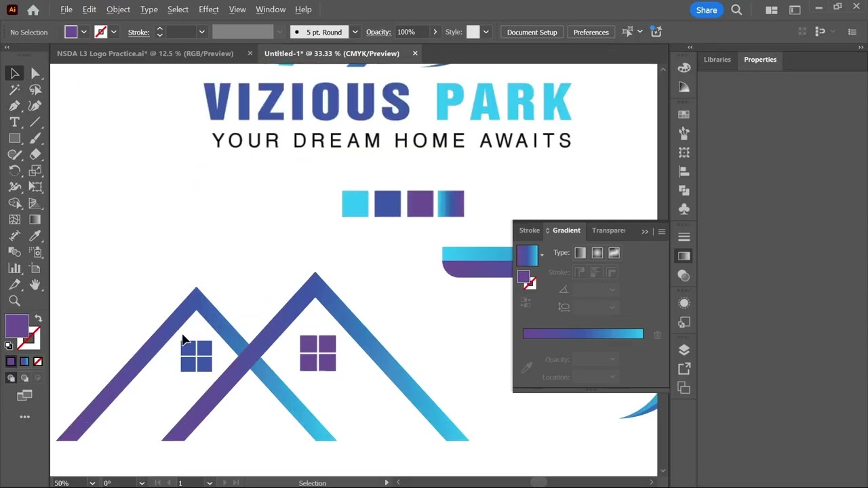Click the Document Setup button
Image resolution: width=868 pixels, height=488 pixels.
click(532, 32)
